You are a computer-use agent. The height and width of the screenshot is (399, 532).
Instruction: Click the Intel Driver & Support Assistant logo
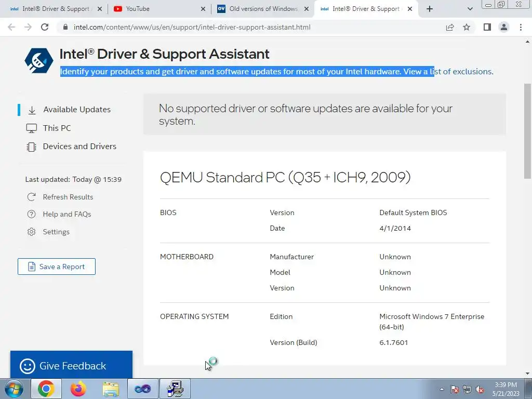pyautogui.click(x=38, y=61)
